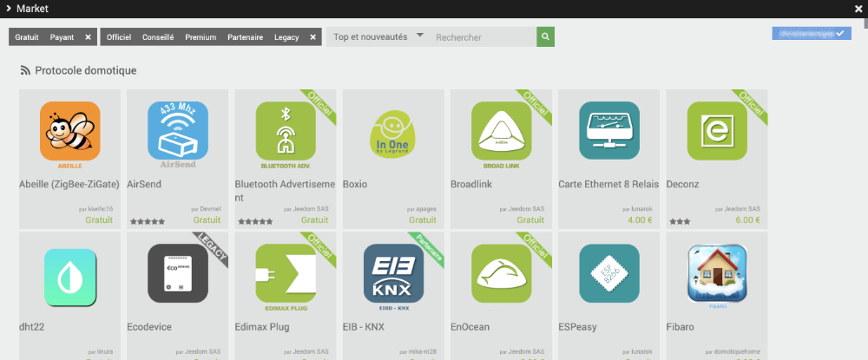Open the Abeille (ZigBee-ZiGate) bee icon
Image resolution: width=868 pixels, height=360 pixels.
click(69, 132)
